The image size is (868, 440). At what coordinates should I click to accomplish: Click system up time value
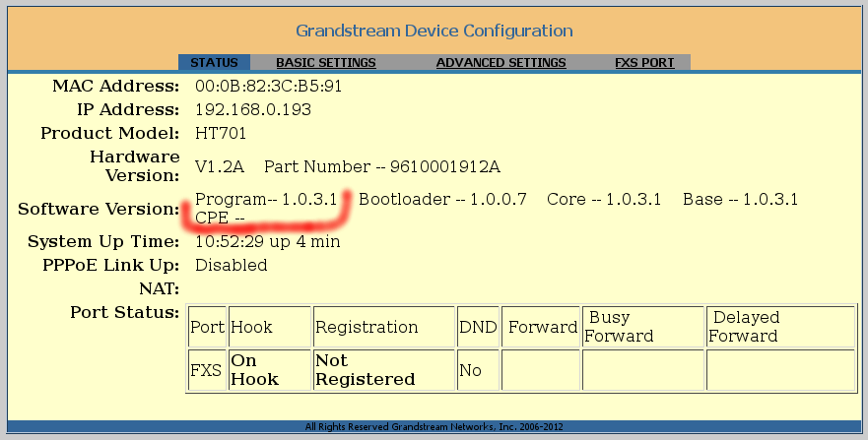click(267, 241)
